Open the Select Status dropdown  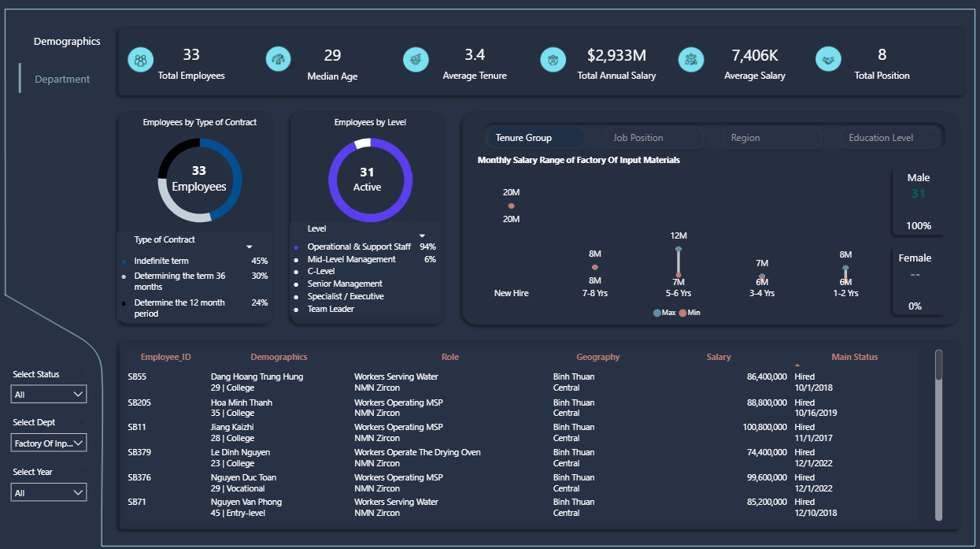(49, 394)
